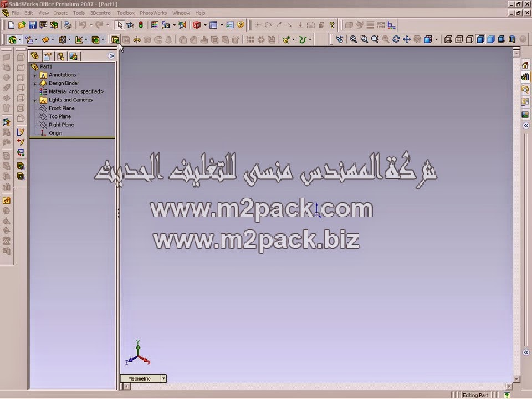The image size is (532, 399).
Task: Expand the Lights and Cameras node
Action: pyautogui.click(x=34, y=100)
